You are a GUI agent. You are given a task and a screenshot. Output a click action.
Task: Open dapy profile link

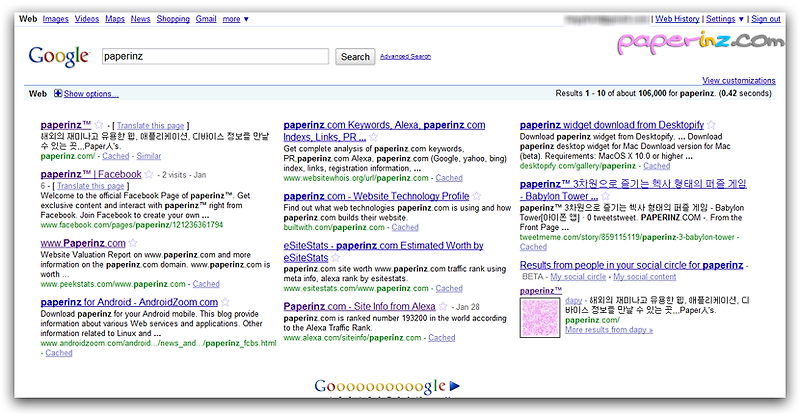tap(574, 300)
